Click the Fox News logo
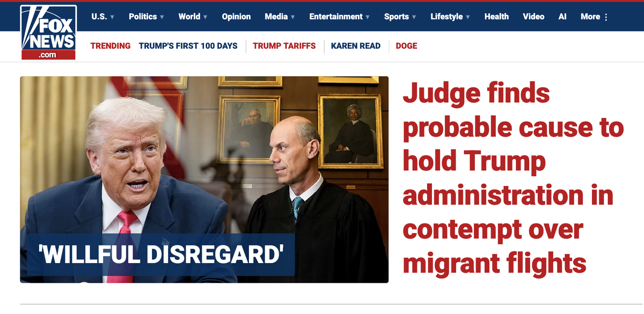The width and height of the screenshot is (644, 314). pos(48,32)
